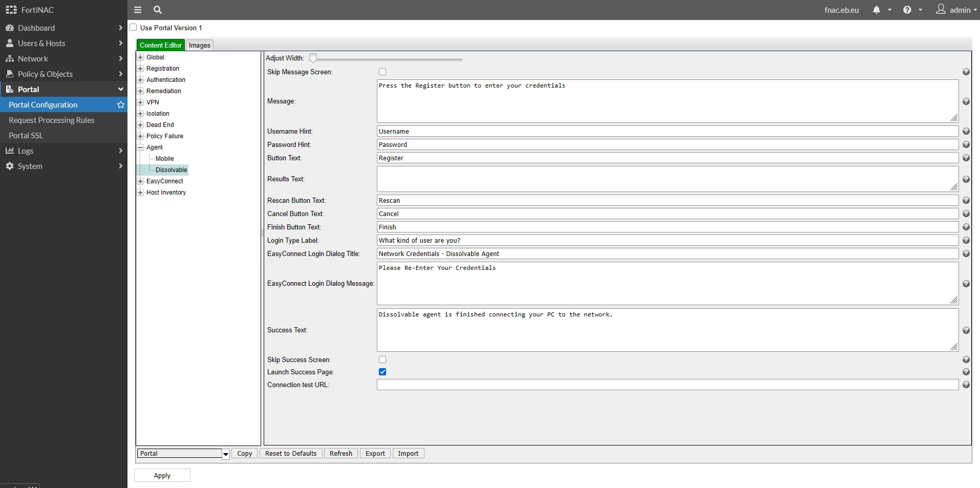The height and width of the screenshot is (488, 980).
Task: Click the Network topology icon in sidebar
Action: click(x=10, y=58)
